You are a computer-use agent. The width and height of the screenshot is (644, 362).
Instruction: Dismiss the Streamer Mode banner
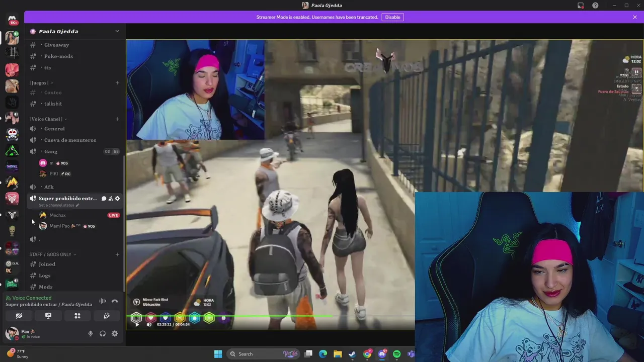(x=635, y=17)
